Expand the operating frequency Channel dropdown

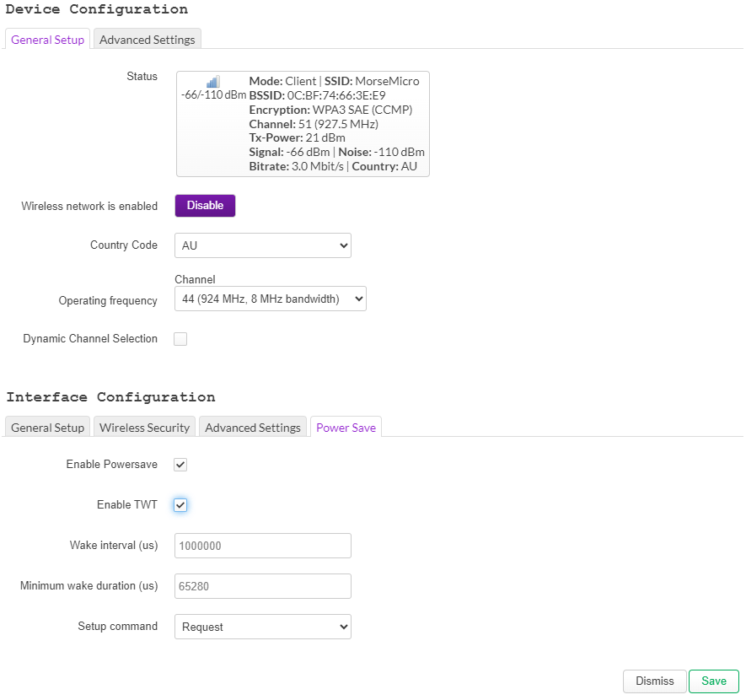270,299
